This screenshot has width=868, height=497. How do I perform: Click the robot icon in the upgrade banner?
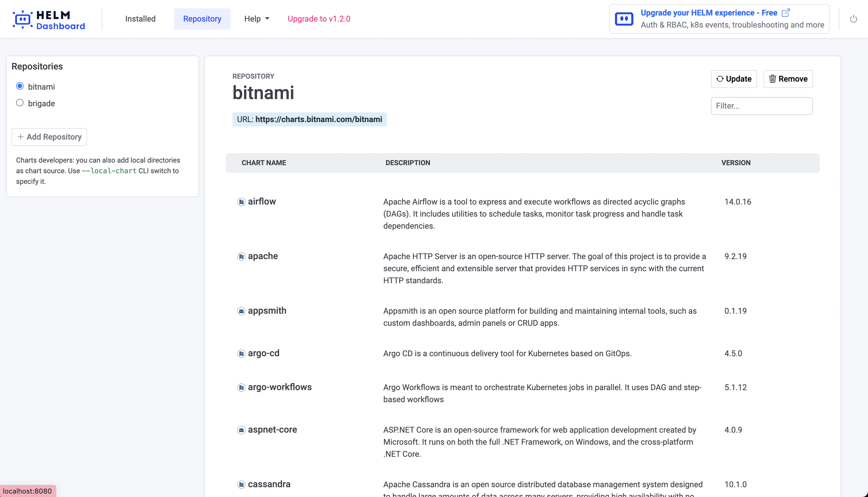pyautogui.click(x=624, y=18)
